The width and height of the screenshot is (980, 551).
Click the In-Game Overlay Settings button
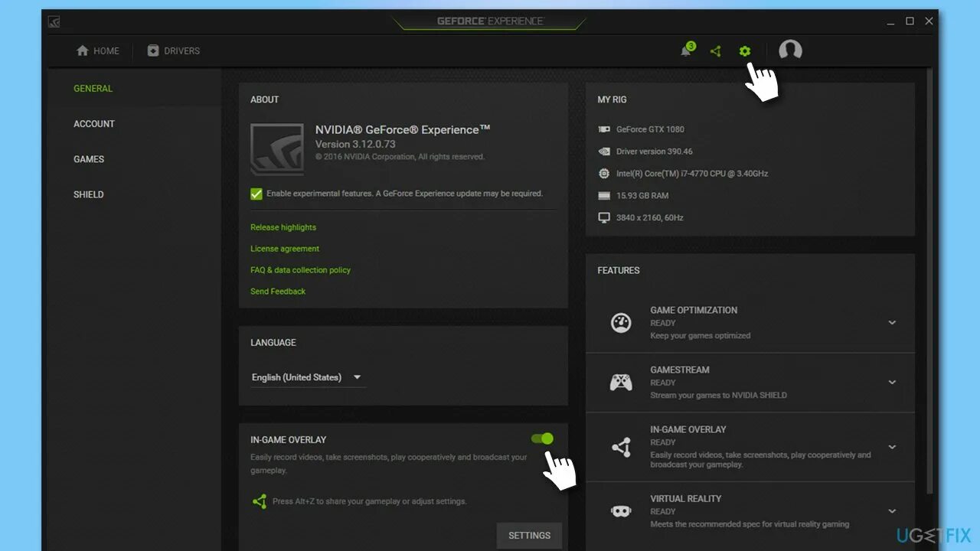[x=529, y=536]
